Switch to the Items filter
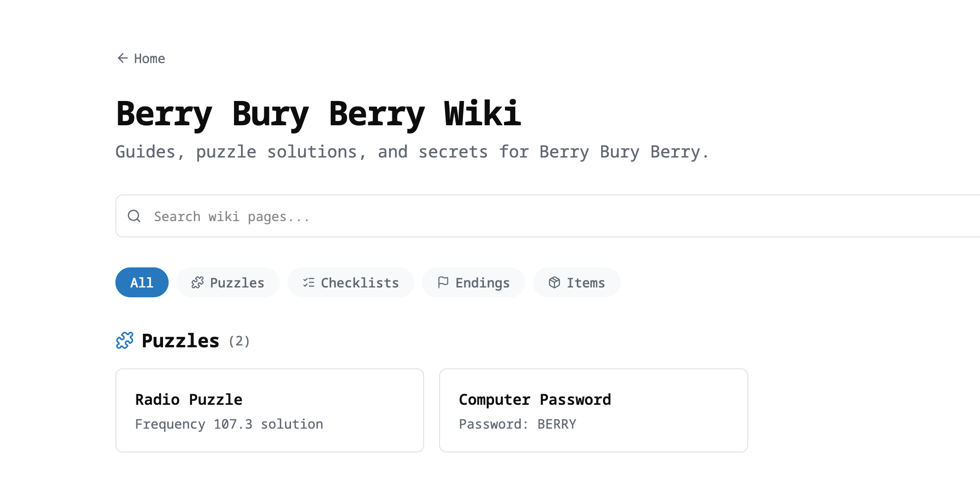 (576, 282)
